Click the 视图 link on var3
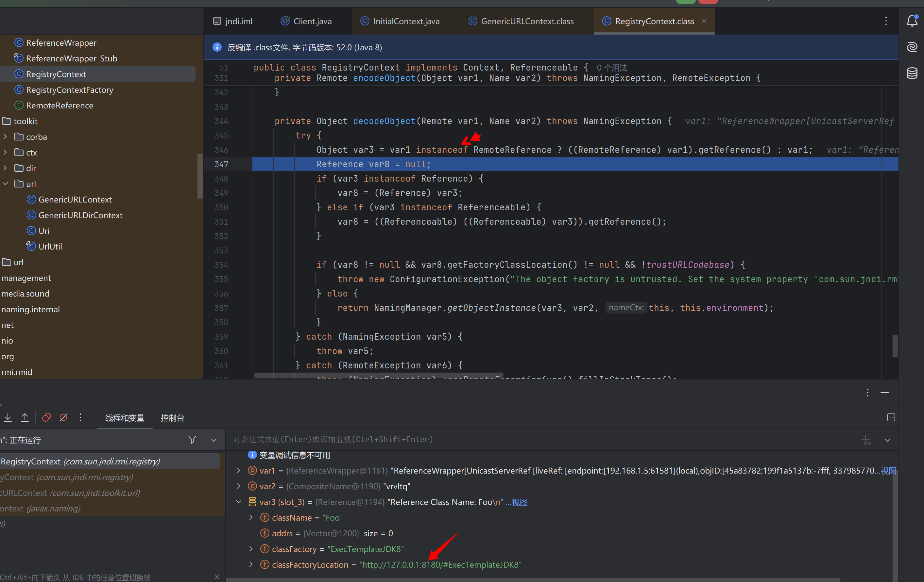 [520, 502]
